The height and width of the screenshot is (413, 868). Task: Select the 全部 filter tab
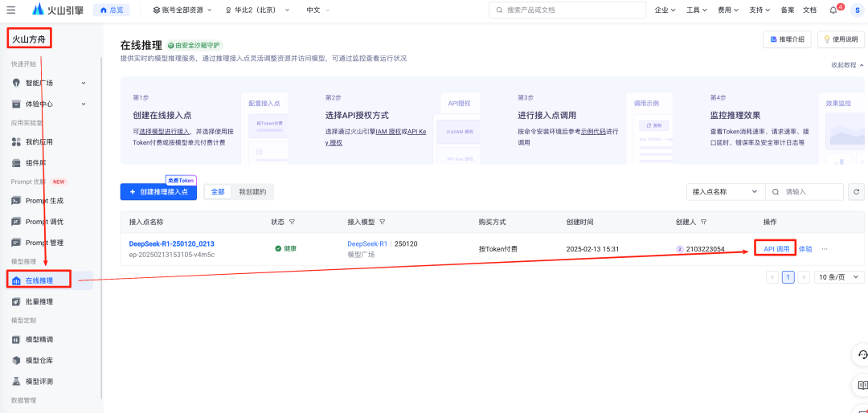point(218,191)
